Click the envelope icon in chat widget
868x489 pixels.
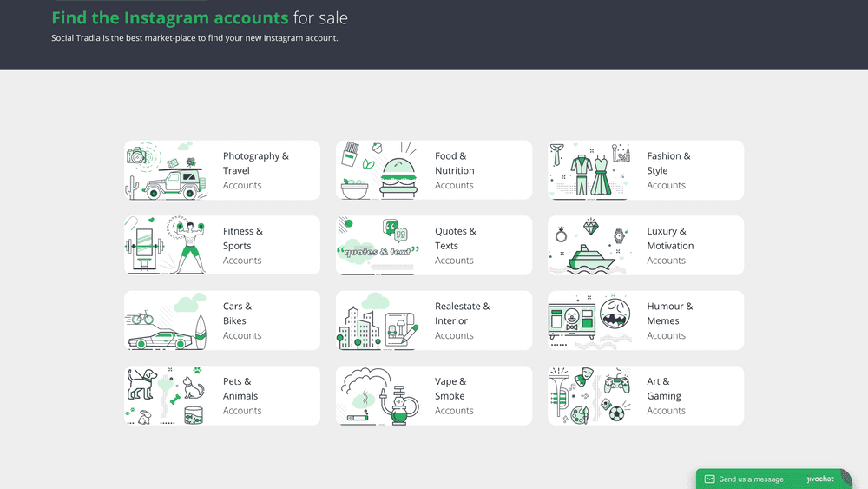709,479
